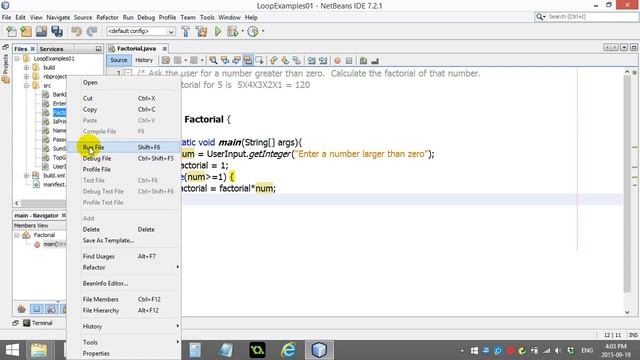Click the Clean and Build Project icon

click(x=202, y=31)
